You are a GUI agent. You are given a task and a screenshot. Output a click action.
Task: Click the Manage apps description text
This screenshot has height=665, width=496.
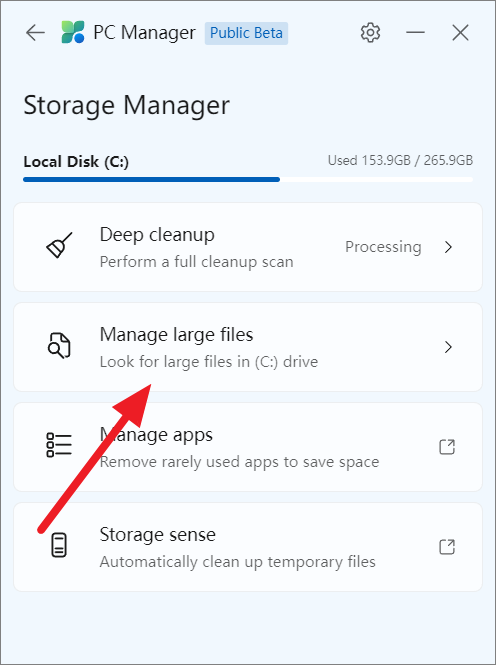point(240,461)
